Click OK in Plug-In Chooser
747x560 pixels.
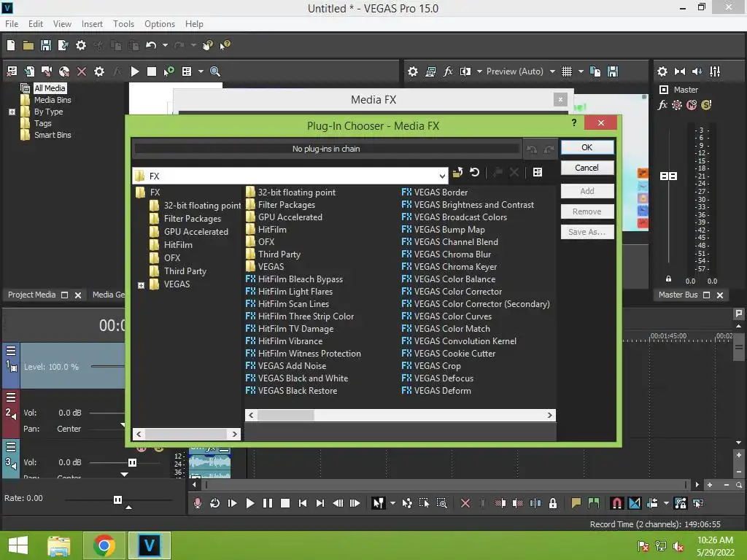[x=587, y=147]
